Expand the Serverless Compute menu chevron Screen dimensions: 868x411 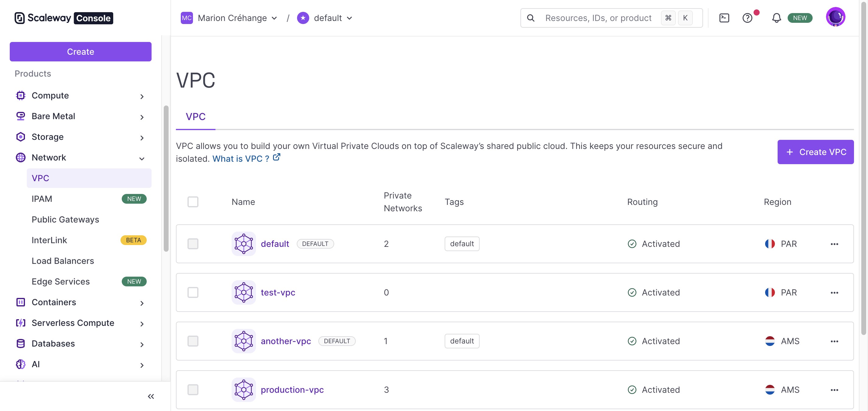(x=142, y=324)
